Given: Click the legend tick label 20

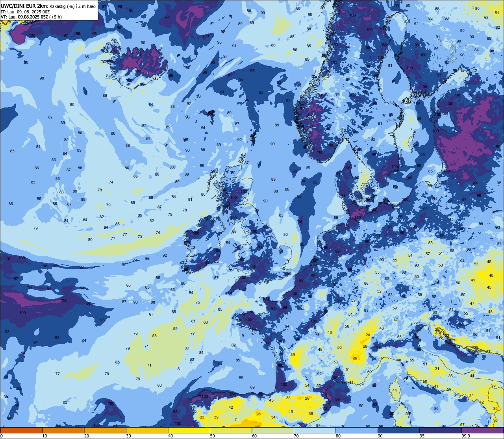Looking at the screenshot, I should click(87, 436).
